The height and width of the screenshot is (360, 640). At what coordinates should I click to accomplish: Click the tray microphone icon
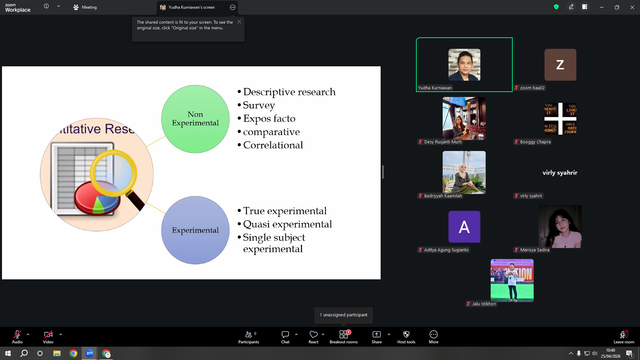point(578,353)
